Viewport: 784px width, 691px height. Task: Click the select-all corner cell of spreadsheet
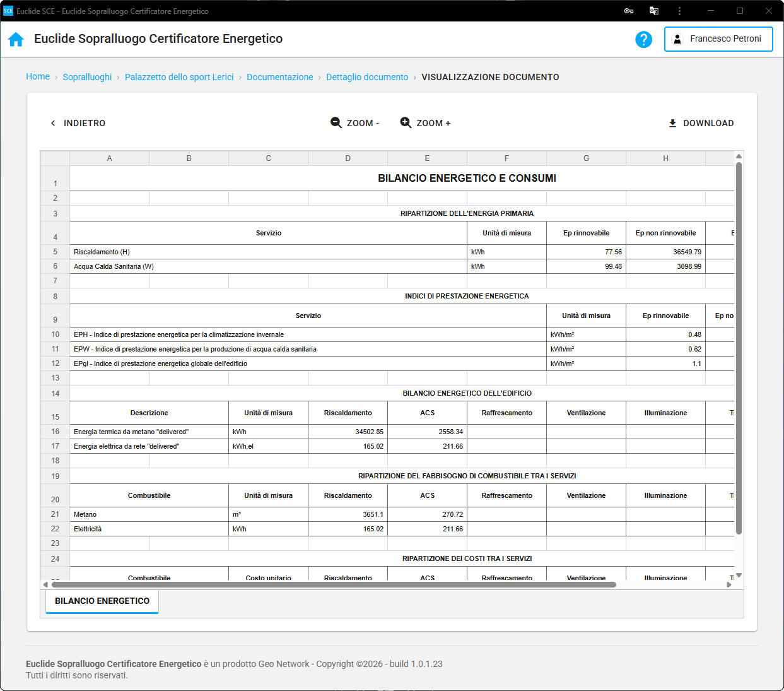[56, 158]
